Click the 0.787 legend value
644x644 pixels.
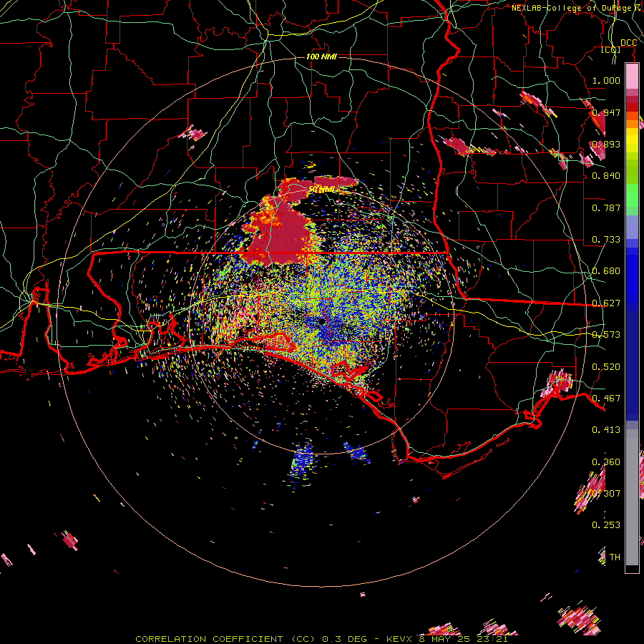point(606,208)
